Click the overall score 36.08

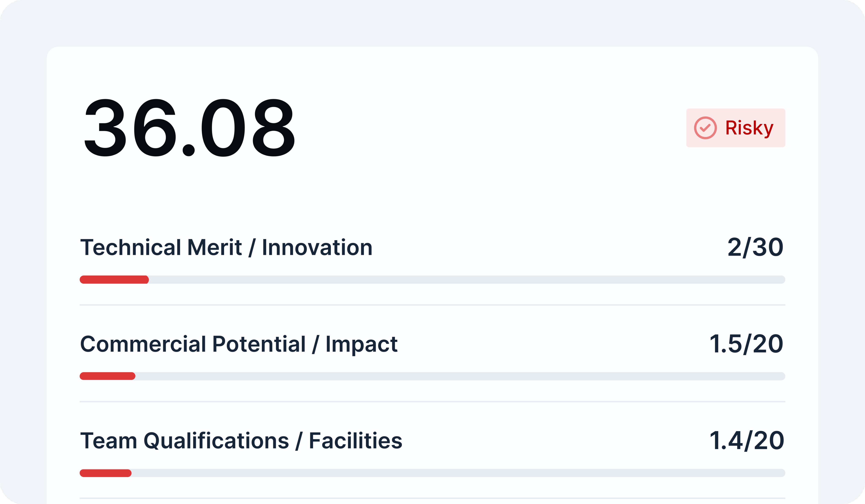click(x=189, y=128)
